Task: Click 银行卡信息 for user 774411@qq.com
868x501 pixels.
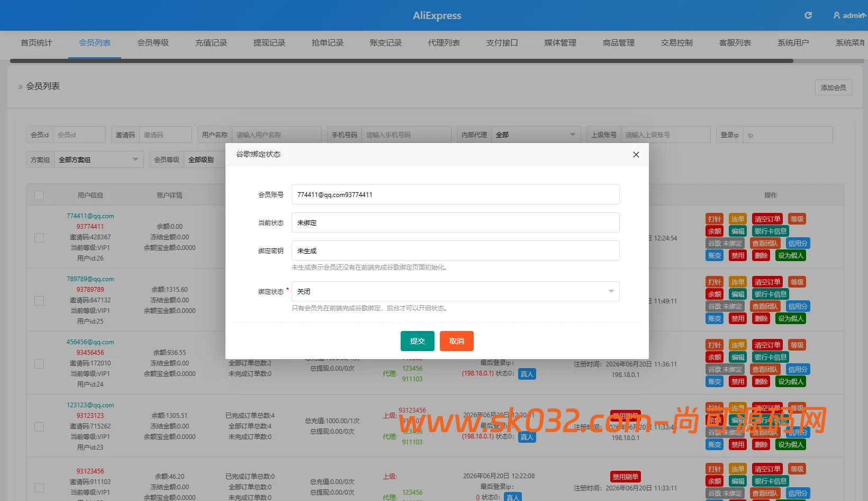Action: (771, 231)
